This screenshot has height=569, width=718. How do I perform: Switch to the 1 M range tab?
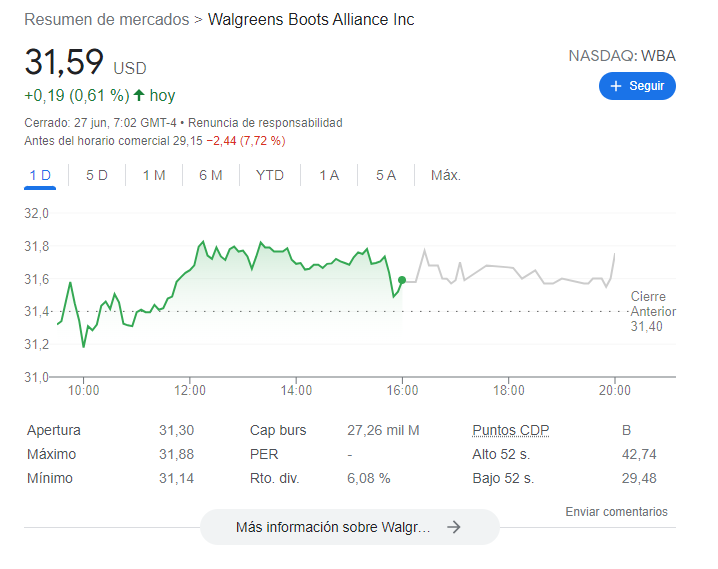(x=154, y=175)
